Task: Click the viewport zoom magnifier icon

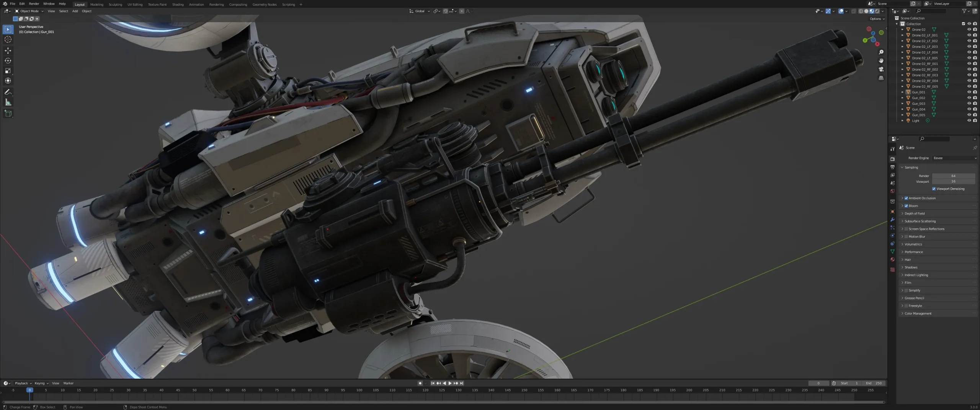Action: pos(882,52)
